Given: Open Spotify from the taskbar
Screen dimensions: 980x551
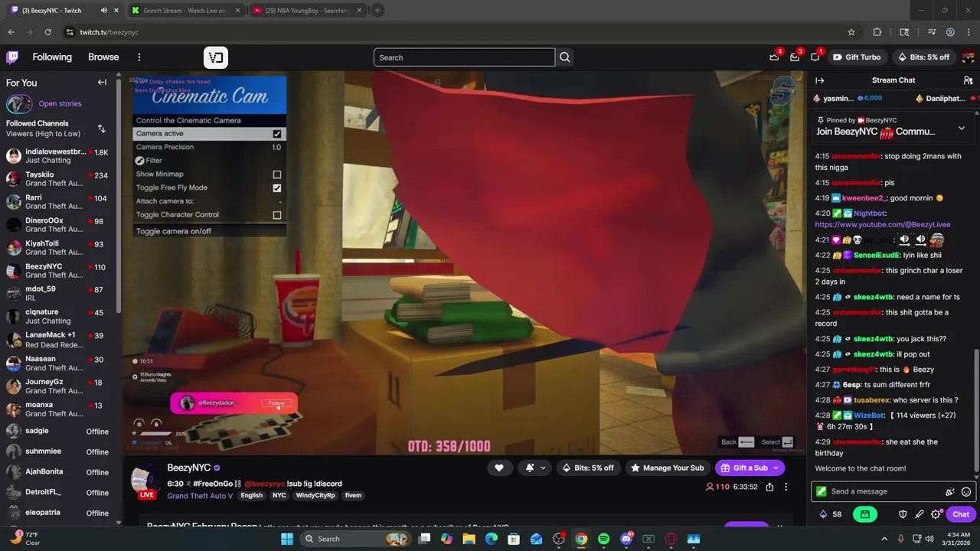Looking at the screenshot, I should pyautogui.click(x=603, y=539).
